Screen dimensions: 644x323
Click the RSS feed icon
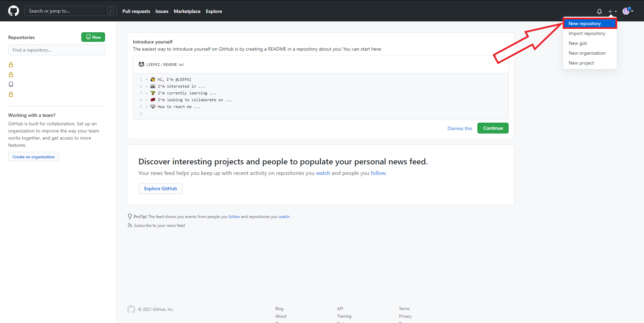pyautogui.click(x=130, y=226)
